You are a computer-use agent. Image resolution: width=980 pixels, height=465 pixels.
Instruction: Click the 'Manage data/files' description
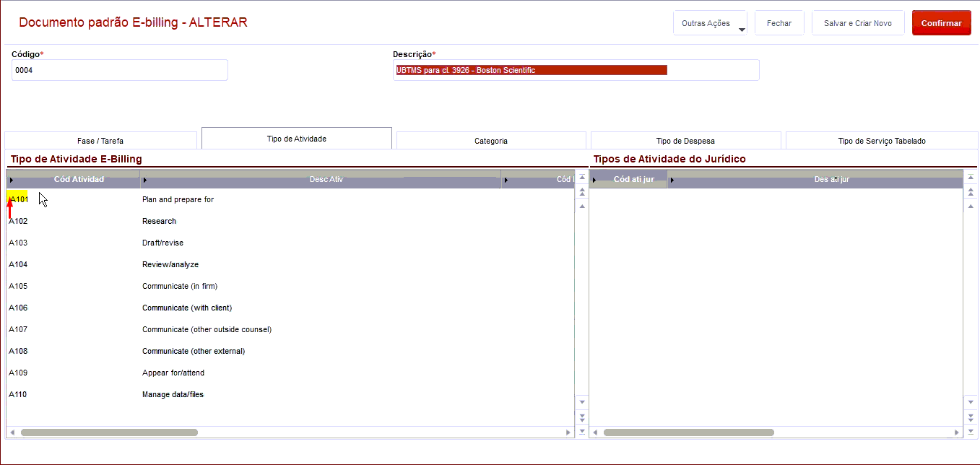point(173,394)
